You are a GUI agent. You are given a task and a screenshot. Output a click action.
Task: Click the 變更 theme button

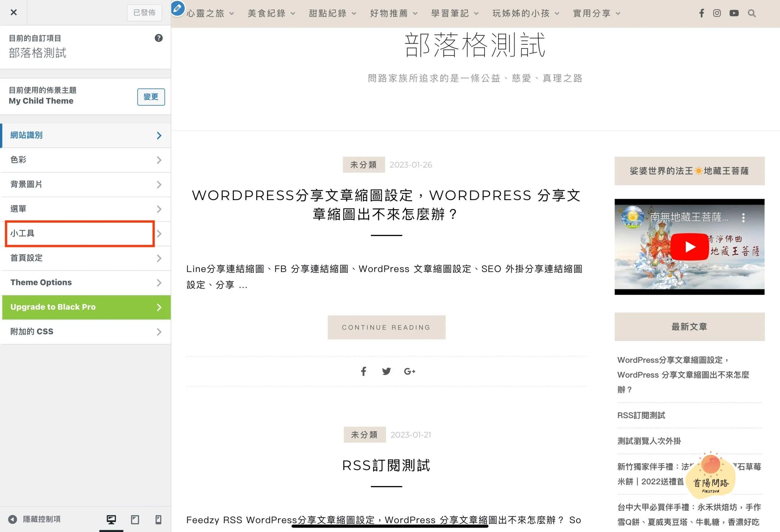(151, 97)
